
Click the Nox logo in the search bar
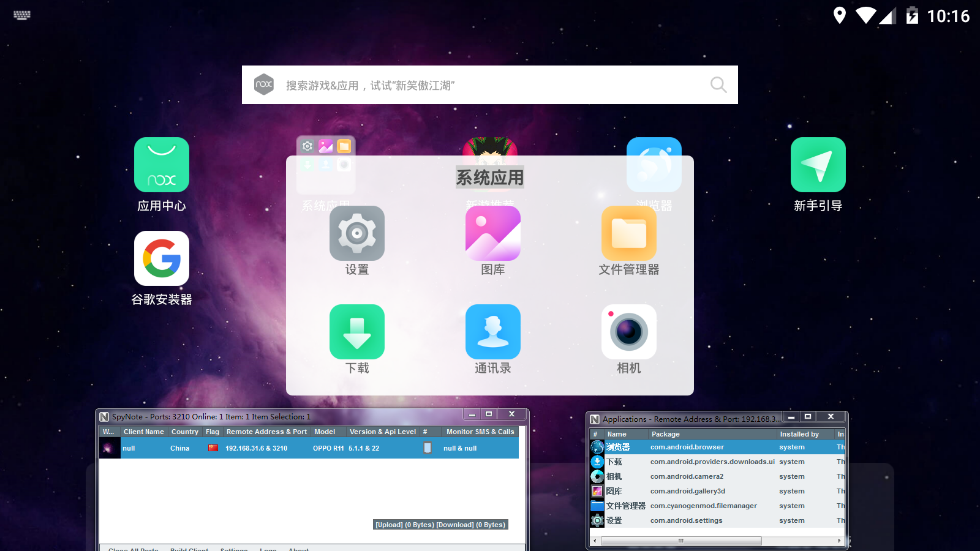(x=264, y=84)
